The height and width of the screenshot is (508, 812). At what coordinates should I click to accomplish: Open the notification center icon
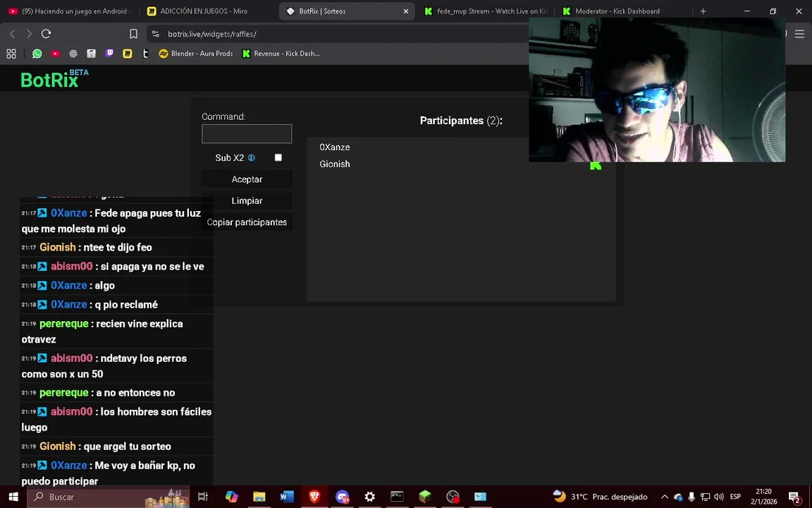795,497
